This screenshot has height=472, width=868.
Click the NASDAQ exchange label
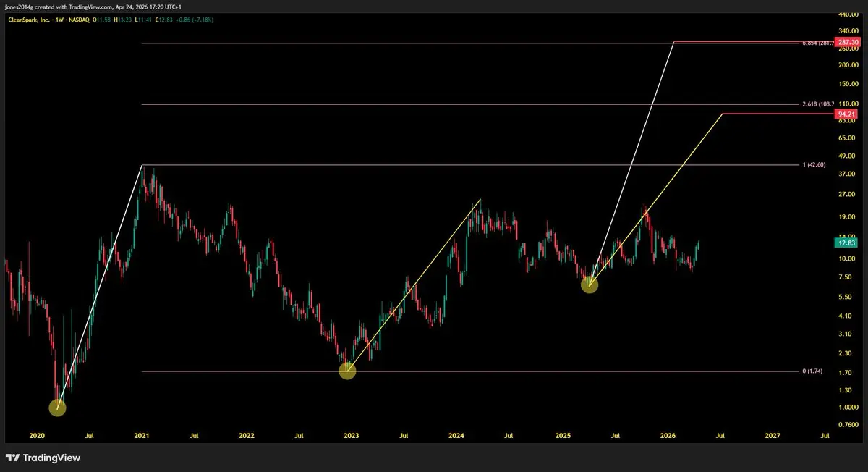pyautogui.click(x=79, y=20)
